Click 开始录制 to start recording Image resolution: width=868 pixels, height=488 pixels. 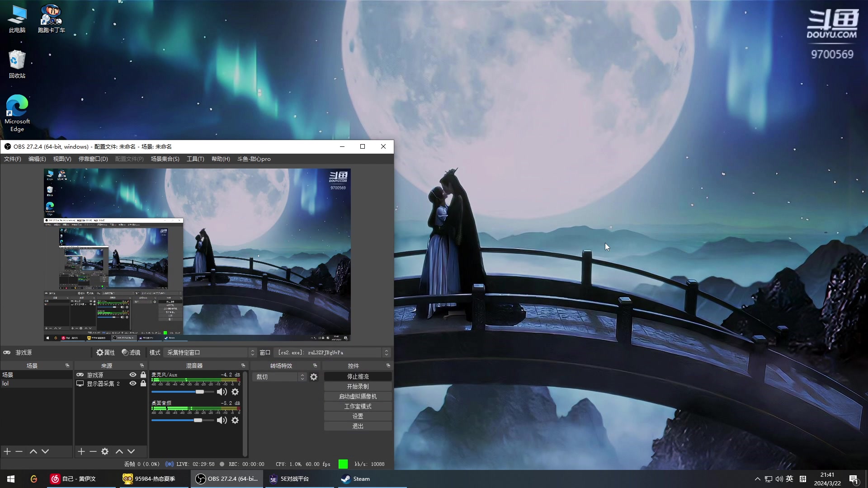[x=358, y=386]
